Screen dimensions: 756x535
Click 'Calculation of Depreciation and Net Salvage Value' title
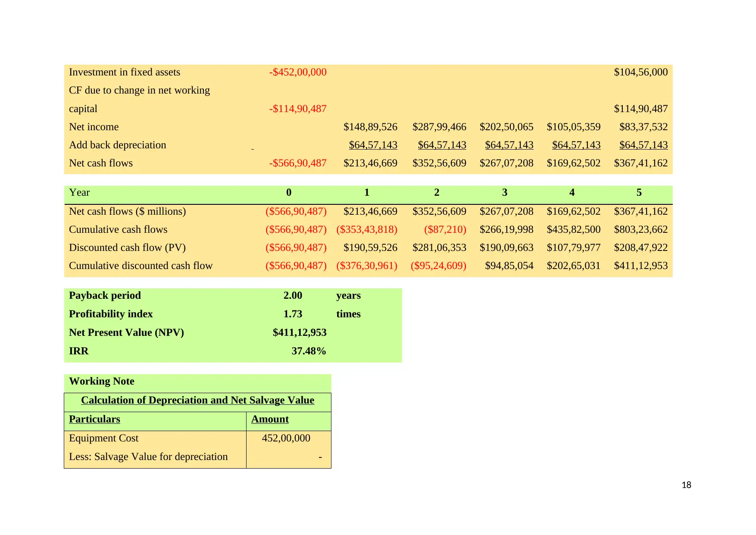point(197,400)
